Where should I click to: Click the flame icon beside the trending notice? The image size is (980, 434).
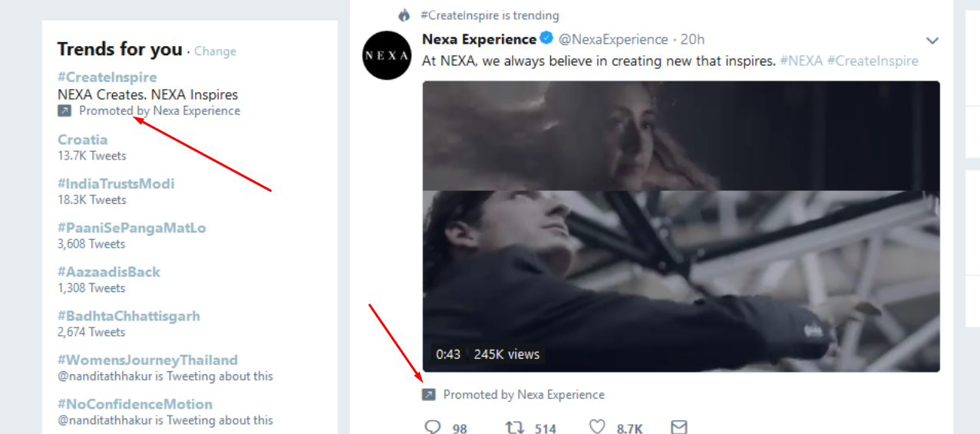(404, 15)
